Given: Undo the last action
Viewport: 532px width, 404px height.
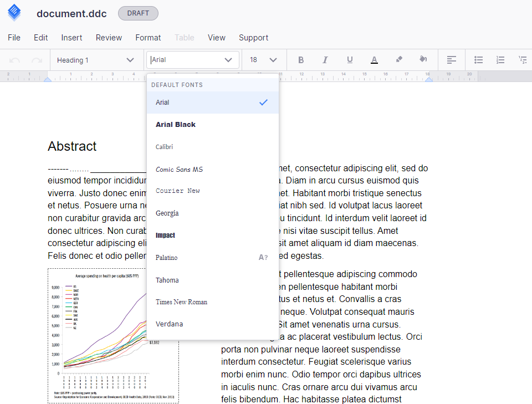Looking at the screenshot, I should 14,60.
